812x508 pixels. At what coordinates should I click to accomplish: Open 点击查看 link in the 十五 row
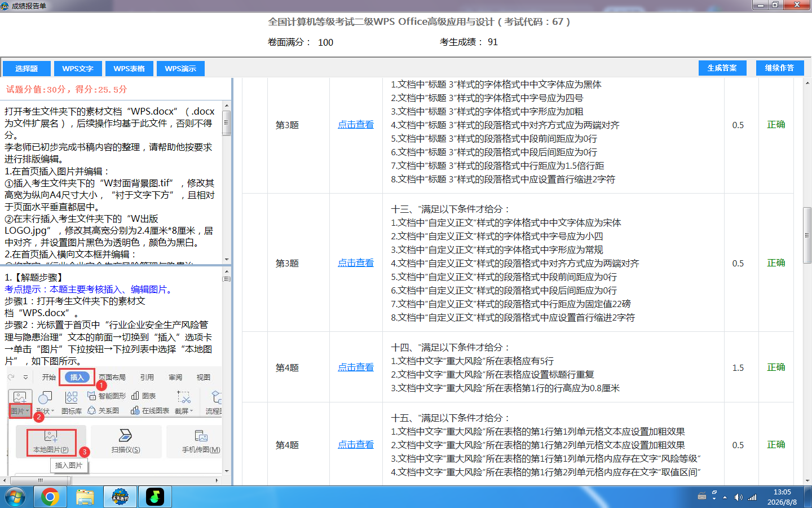coord(356,445)
